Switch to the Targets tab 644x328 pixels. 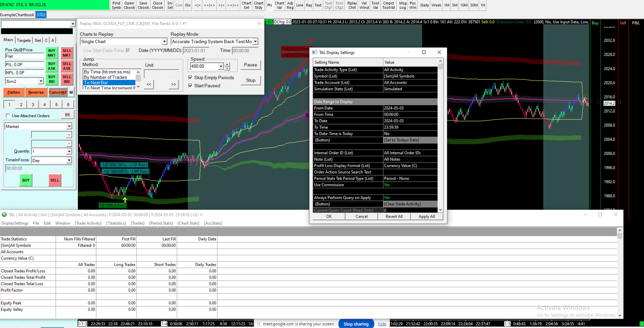click(x=24, y=40)
